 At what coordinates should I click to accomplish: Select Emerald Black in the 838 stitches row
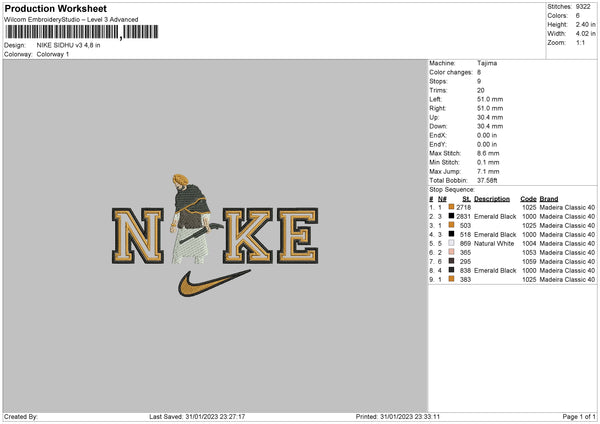click(495, 271)
